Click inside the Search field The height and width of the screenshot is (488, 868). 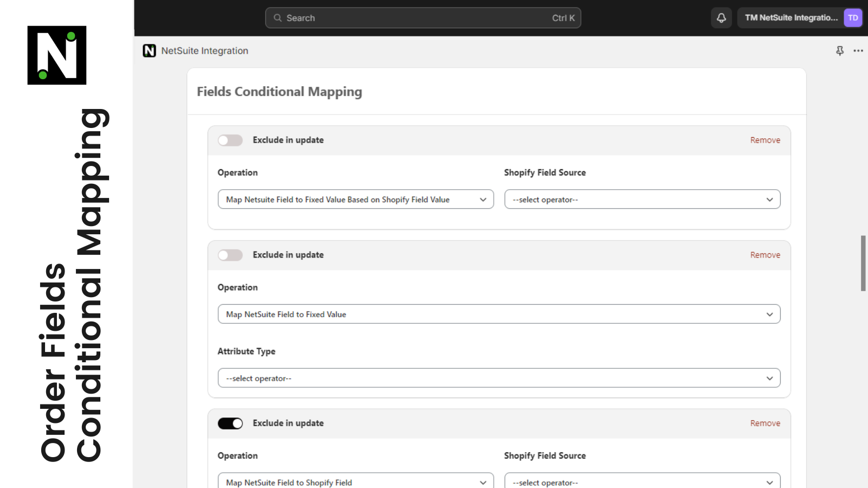click(x=412, y=18)
